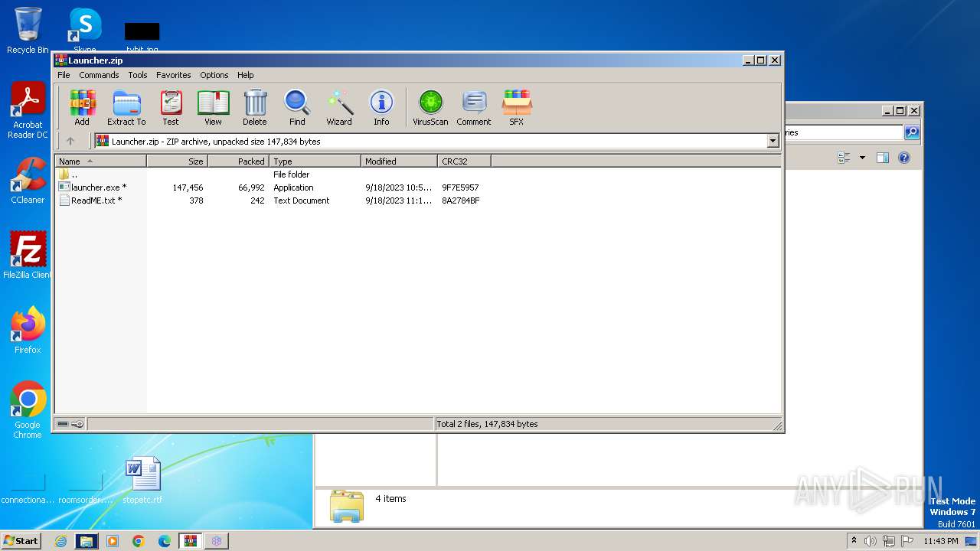Click the 11:43 PM taskbar clock
This screenshot has width=980, height=551.
pyautogui.click(x=940, y=541)
